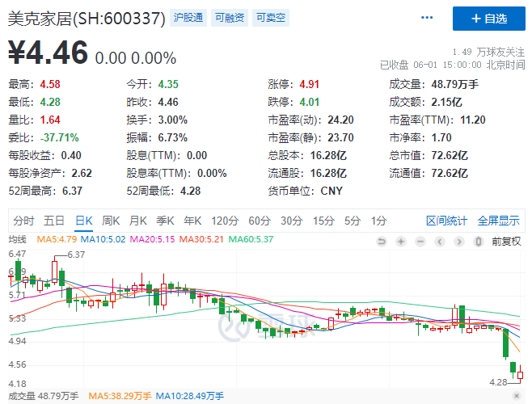Image resolution: width=532 pixels, height=404 pixels.
Task: Click the MA30:5.21 moving average label
Action: (201, 239)
